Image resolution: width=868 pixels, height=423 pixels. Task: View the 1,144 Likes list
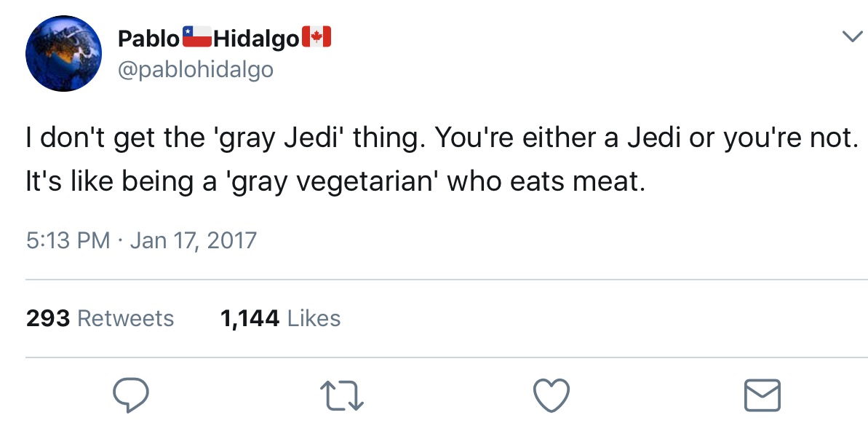[x=279, y=318]
